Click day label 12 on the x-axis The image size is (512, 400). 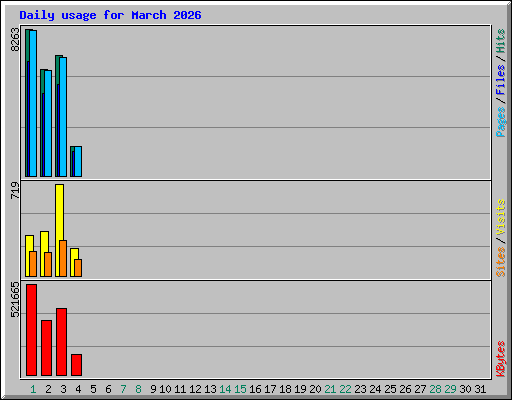195,389
